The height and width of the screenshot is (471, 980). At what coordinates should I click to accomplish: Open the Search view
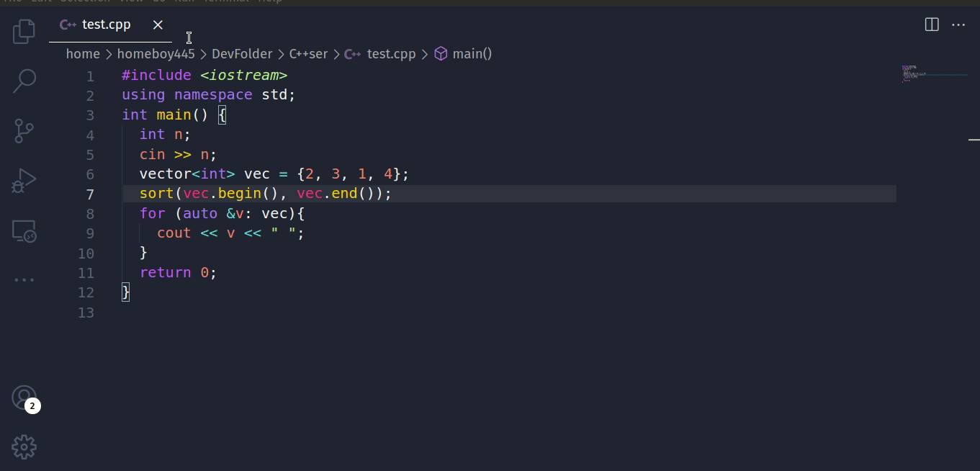24,81
